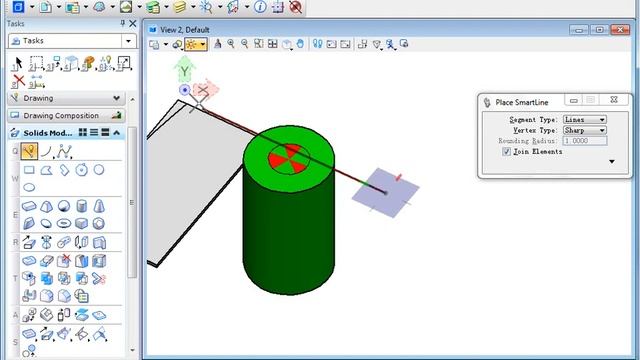
Task: Click the Zoom In magnifier in view toolbar
Action: coord(231,44)
